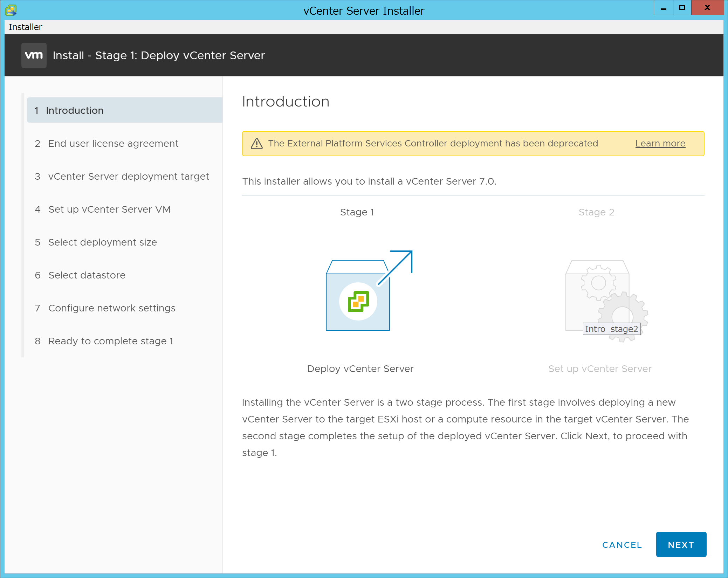
Task: Click the warning triangle icon in banner
Action: click(257, 144)
